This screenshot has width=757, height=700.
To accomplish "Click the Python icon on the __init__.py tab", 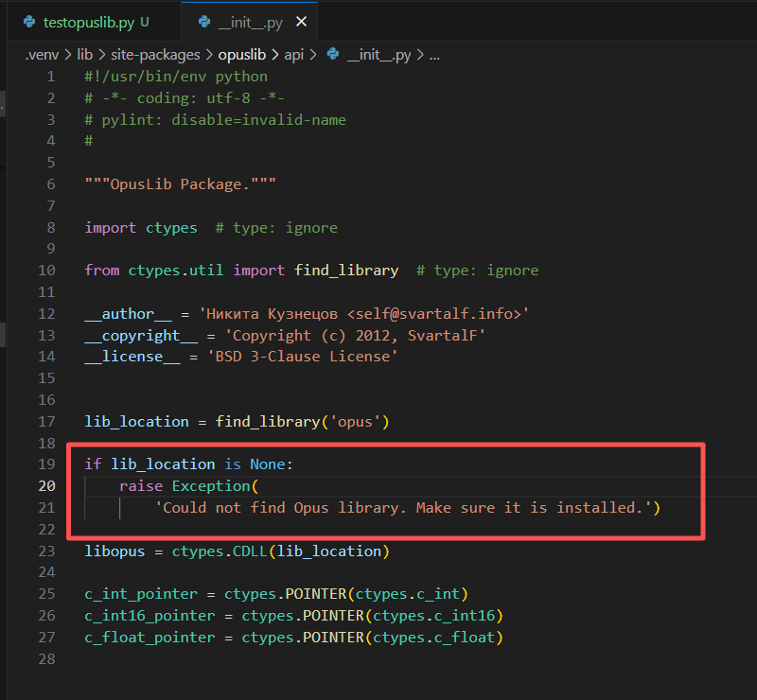I will [x=202, y=20].
